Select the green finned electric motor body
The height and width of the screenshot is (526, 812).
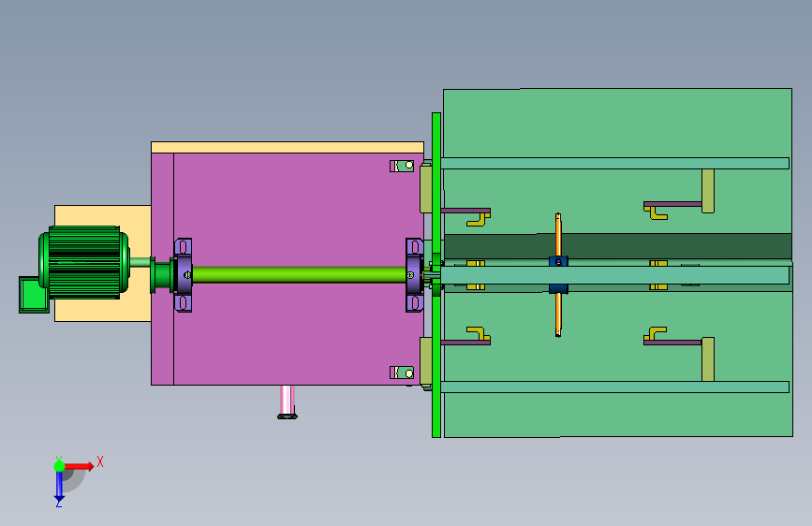tap(84, 262)
